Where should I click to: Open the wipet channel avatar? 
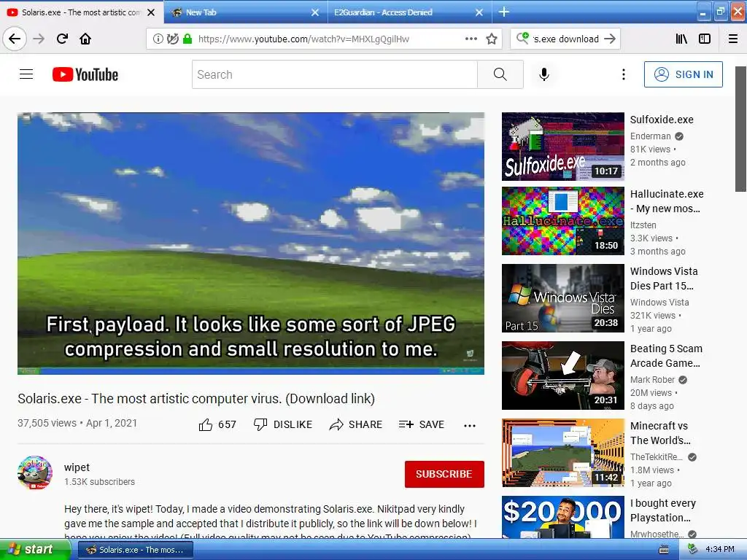[x=35, y=472]
